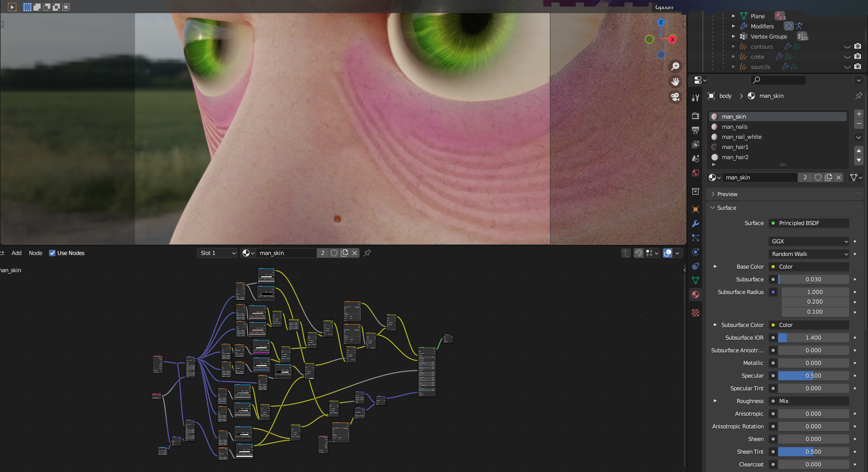The height and width of the screenshot is (472, 868).
Task: Select the man_hair1 material slot
Action: tap(778, 147)
